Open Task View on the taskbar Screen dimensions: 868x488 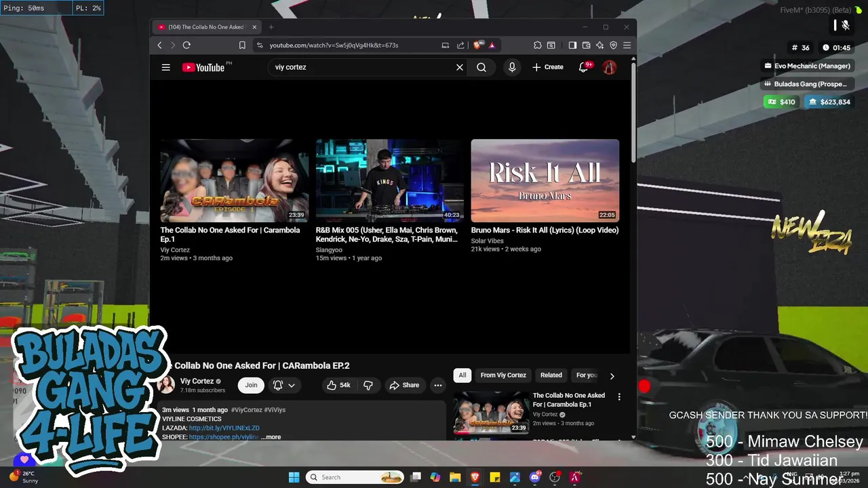416,477
